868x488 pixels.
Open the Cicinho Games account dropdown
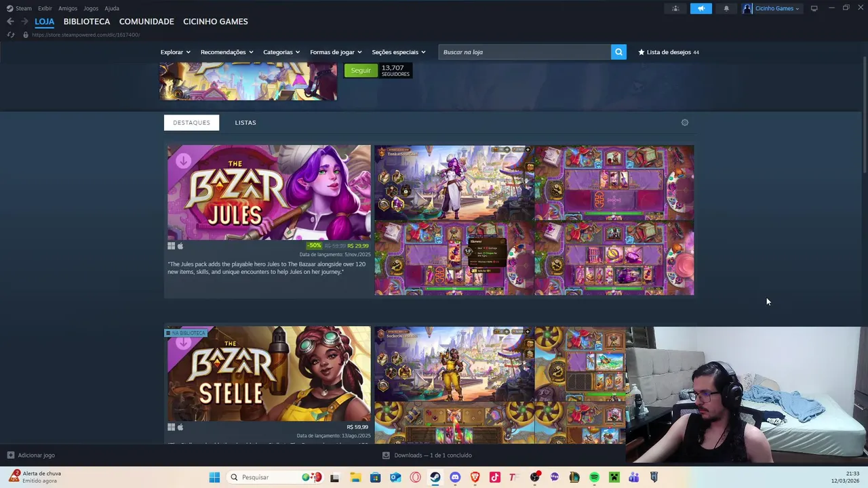pyautogui.click(x=777, y=8)
